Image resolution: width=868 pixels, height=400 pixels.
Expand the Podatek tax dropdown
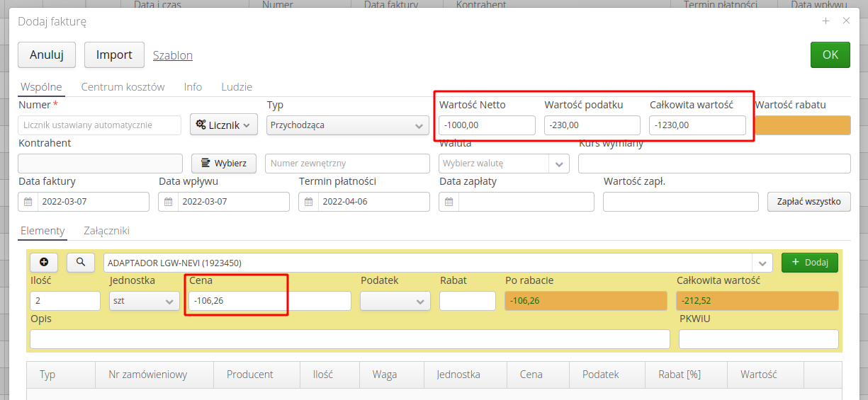tap(395, 301)
